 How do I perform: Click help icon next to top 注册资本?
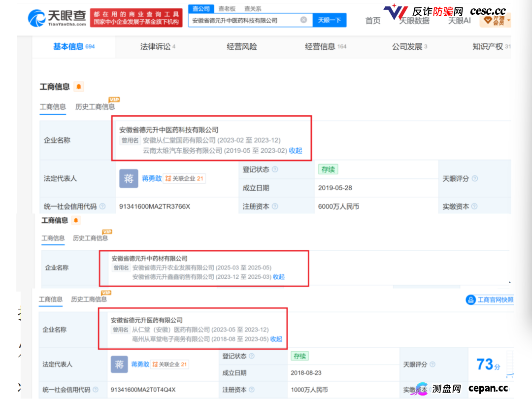click(275, 206)
